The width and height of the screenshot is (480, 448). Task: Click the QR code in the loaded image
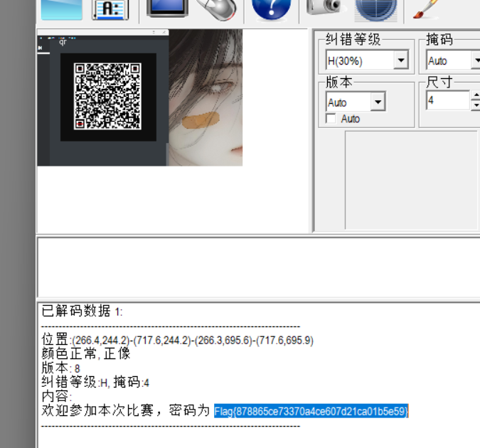tap(107, 97)
